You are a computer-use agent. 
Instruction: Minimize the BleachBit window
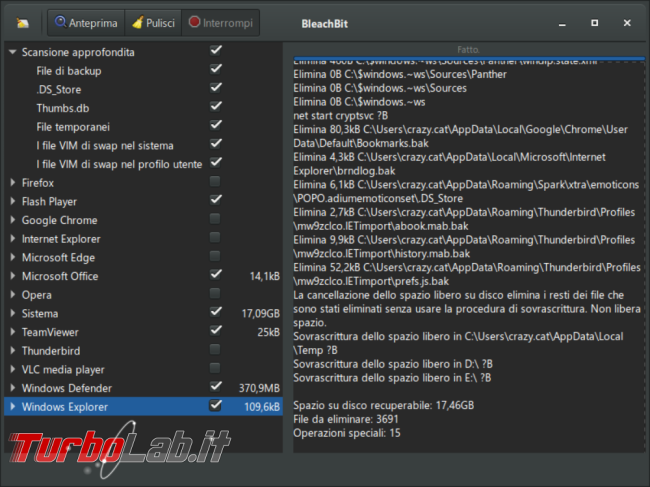point(562,24)
